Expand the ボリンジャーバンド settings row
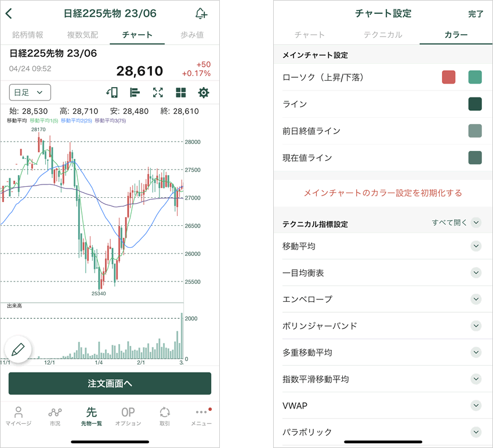 tap(476, 326)
